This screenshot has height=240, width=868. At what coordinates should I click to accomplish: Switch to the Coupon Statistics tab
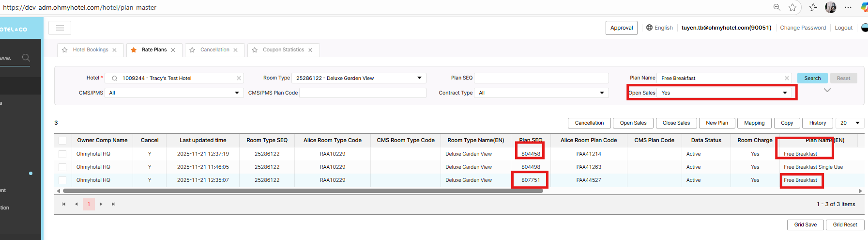coord(283,50)
